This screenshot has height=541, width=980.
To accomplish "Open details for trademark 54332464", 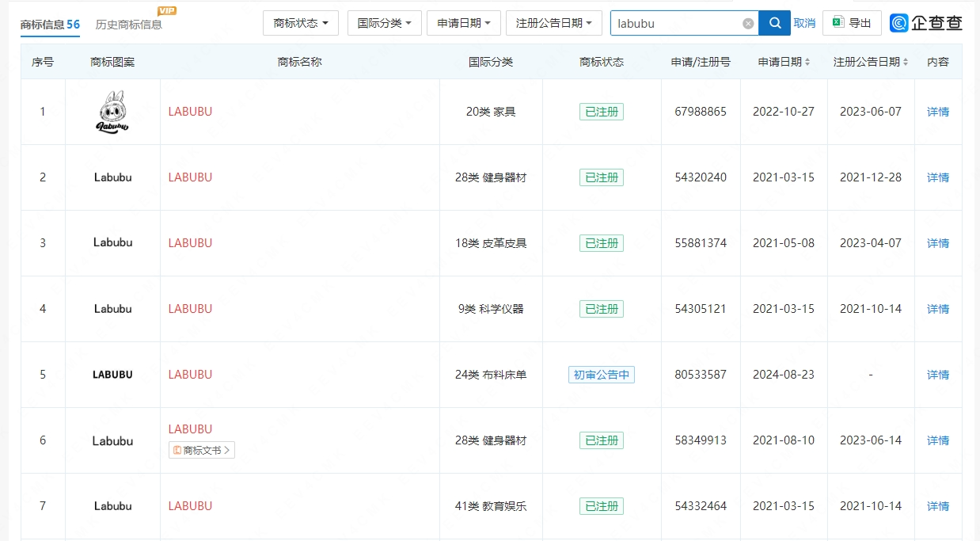I will point(937,506).
